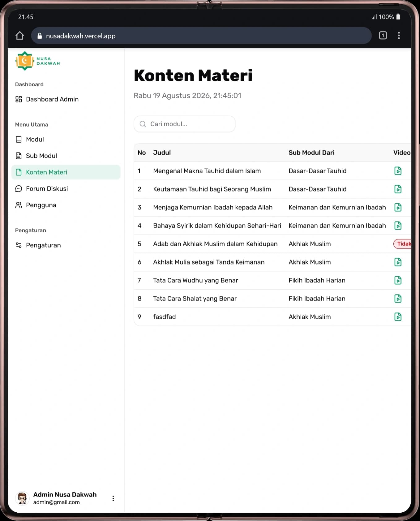Open the browser three-dot menu
The image size is (420, 521).
[399, 36]
